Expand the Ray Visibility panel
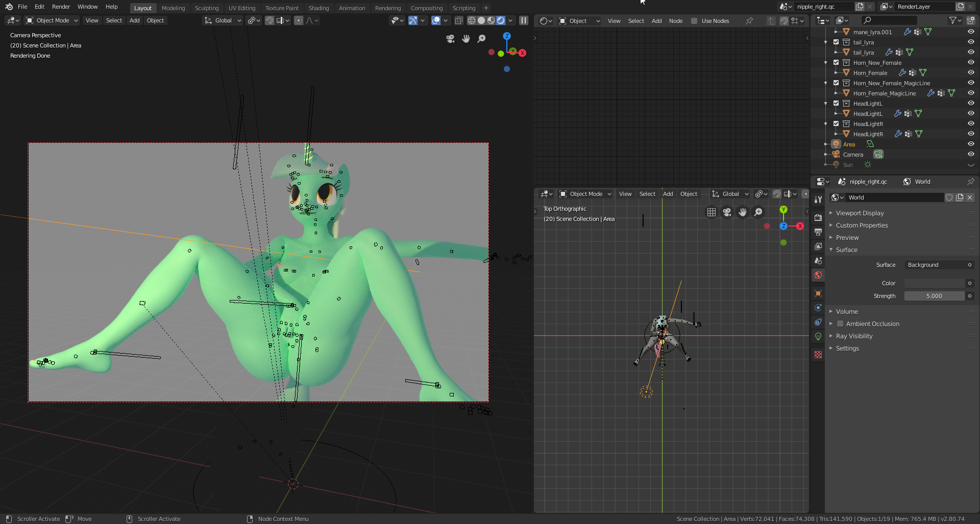 [x=854, y=336]
